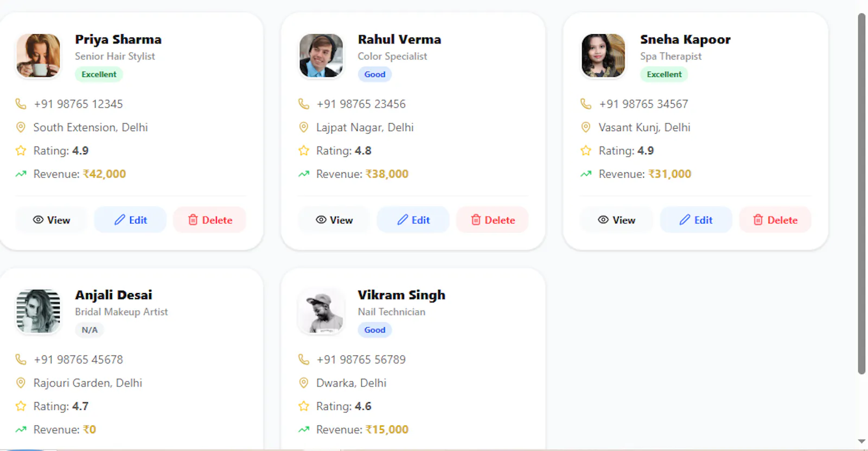Click the Color Specialist role text
The height and width of the screenshot is (451, 868).
coord(392,56)
